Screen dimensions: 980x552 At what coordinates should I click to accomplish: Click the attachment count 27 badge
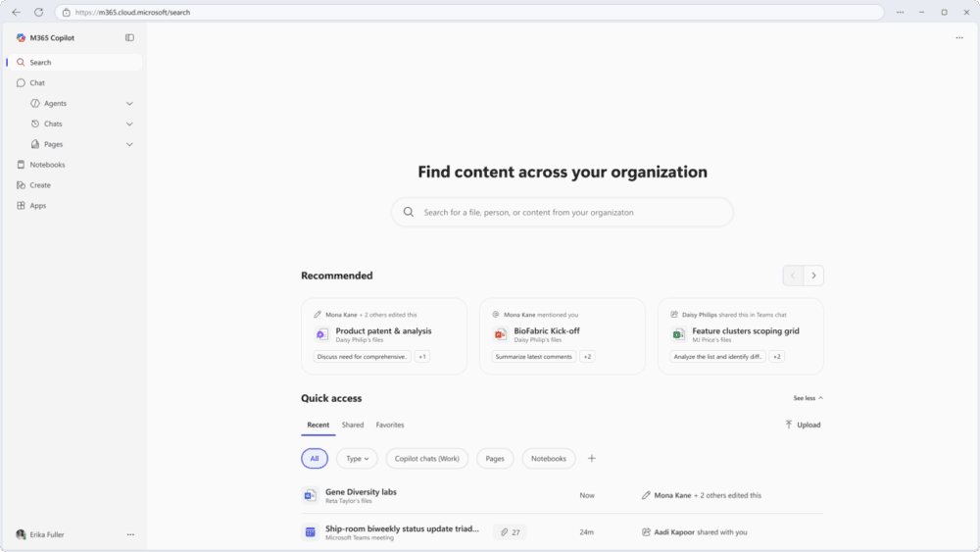pyautogui.click(x=510, y=532)
